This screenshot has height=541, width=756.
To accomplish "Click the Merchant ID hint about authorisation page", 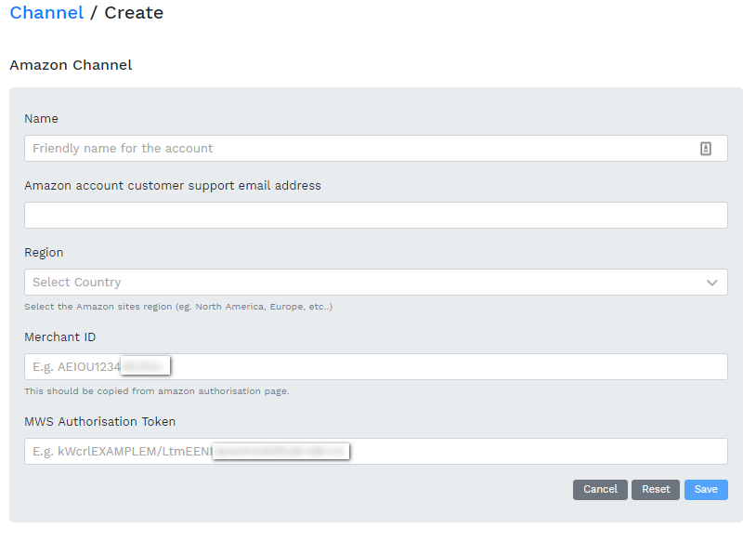I will point(156,391).
